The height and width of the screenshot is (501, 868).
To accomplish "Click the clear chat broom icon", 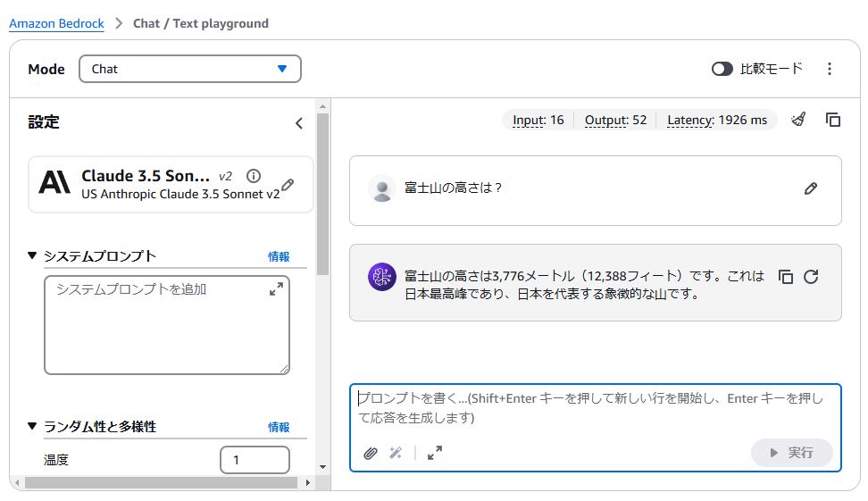I will (x=798, y=120).
